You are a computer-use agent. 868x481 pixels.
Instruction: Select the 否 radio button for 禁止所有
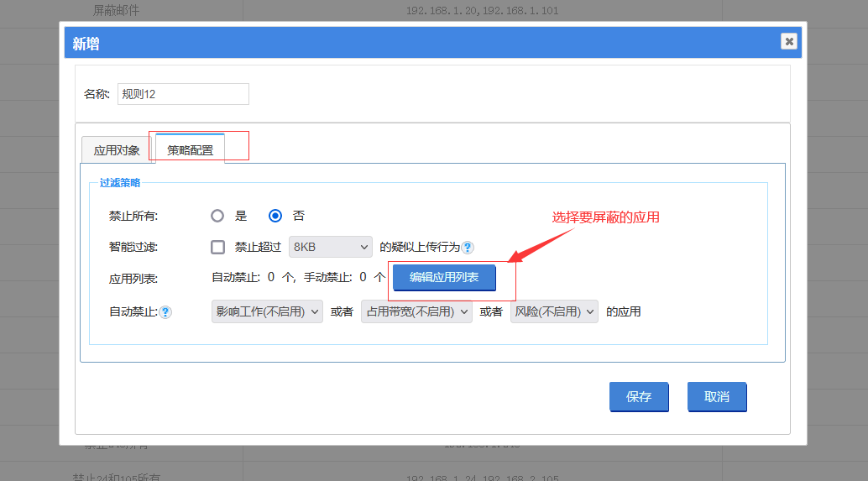[x=275, y=216]
